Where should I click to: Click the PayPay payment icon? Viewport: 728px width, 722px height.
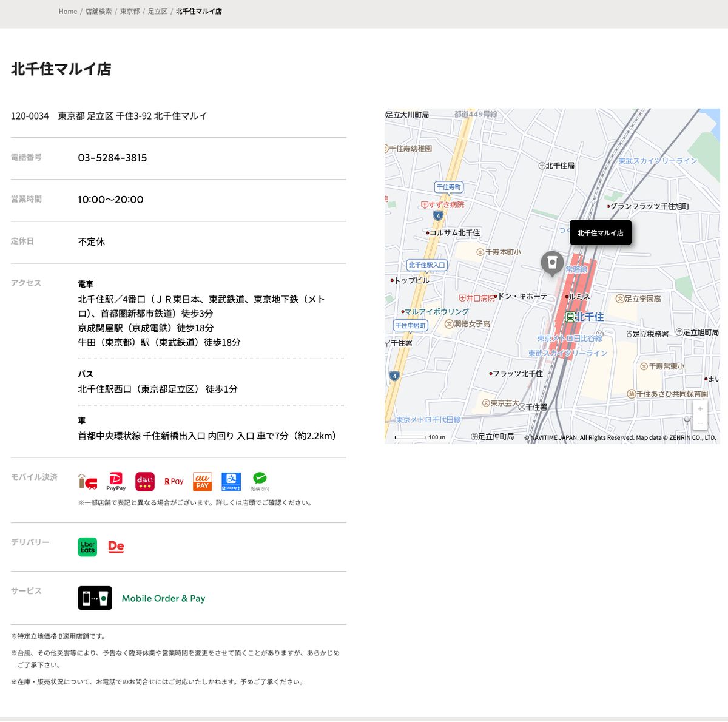tap(116, 482)
